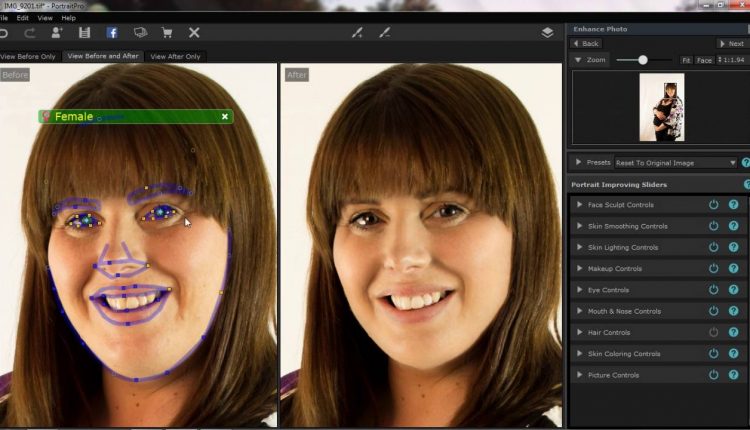Viewport: 750px width, 430px height.
Task: Expand Hair Controls section
Action: (x=579, y=332)
